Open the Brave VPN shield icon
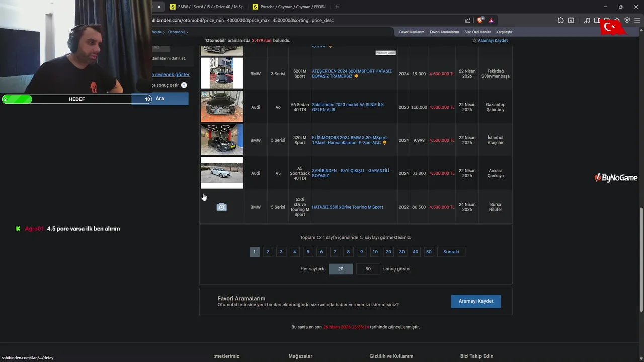The width and height of the screenshot is (644, 362). (627, 20)
